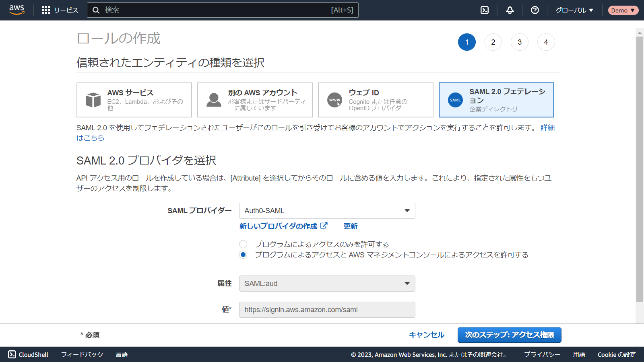Select the ウェブ ID entity type card
This screenshot has width=644, height=362.
pos(376,100)
